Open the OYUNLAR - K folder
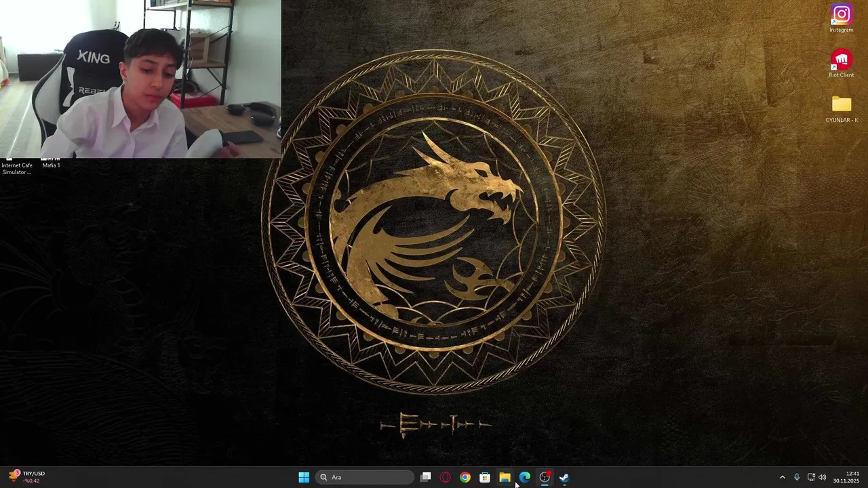The width and height of the screenshot is (868, 488). (842, 109)
